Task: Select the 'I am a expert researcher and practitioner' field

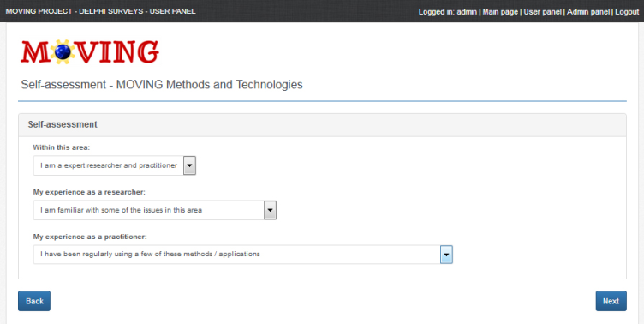Action: tap(115, 165)
